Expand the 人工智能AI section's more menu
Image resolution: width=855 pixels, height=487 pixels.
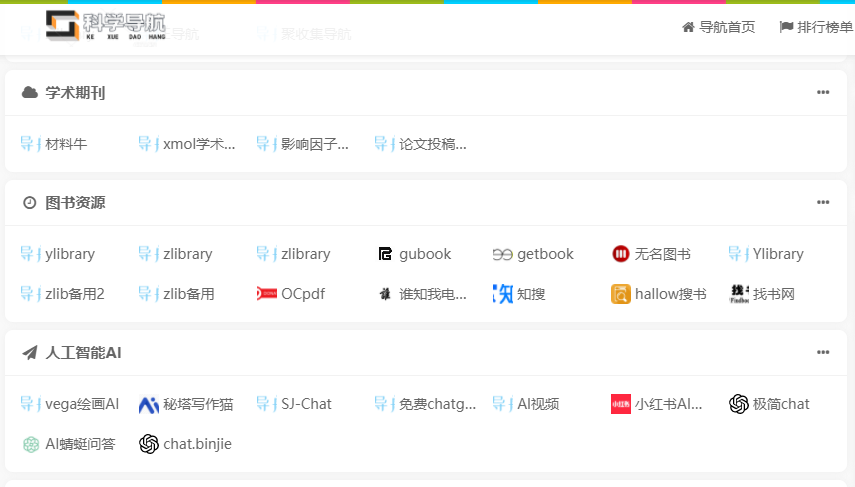pos(823,352)
